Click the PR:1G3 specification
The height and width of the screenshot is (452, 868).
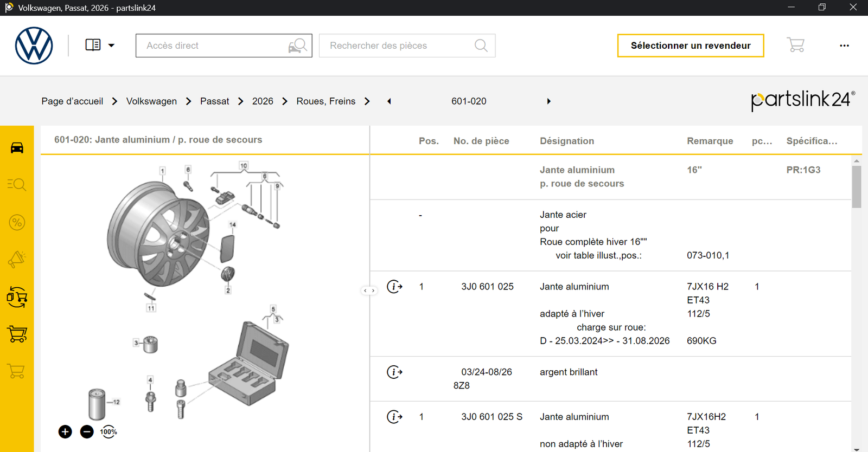pyautogui.click(x=803, y=170)
